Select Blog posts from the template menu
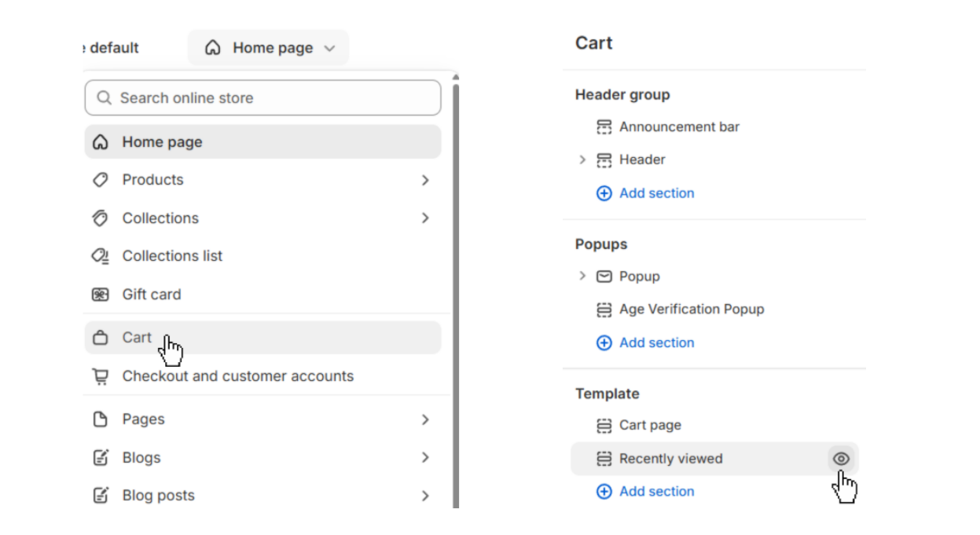980x535 pixels. coord(159,495)
